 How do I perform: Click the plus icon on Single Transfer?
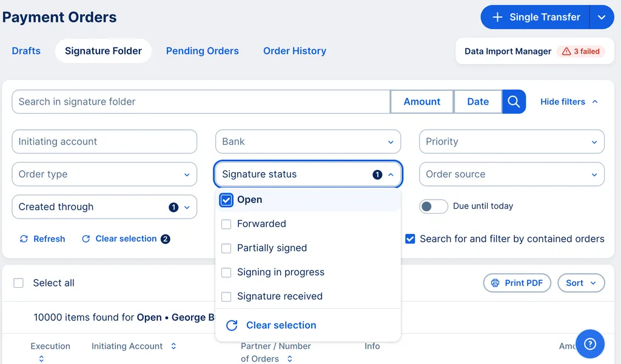click(x=498, y=17)
